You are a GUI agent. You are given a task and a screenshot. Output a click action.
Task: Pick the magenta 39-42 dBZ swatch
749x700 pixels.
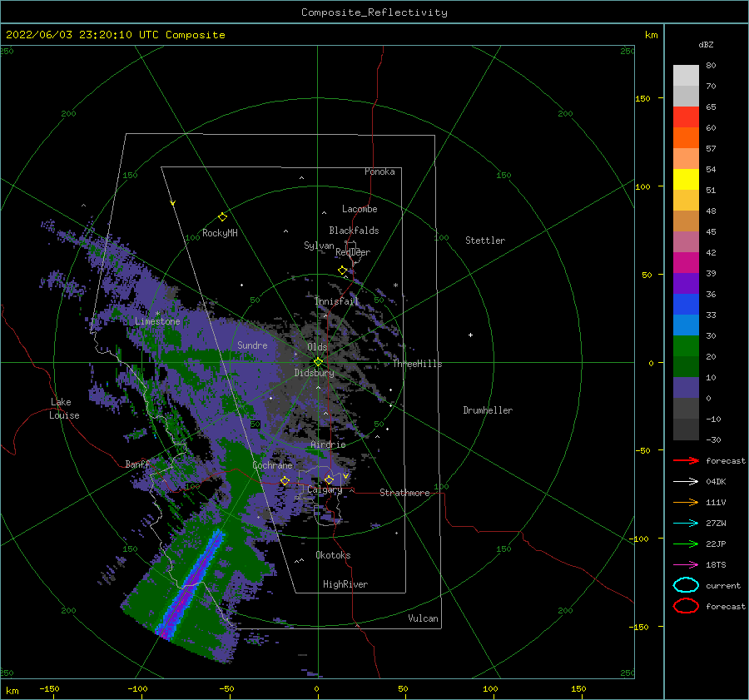coord(686,263)
